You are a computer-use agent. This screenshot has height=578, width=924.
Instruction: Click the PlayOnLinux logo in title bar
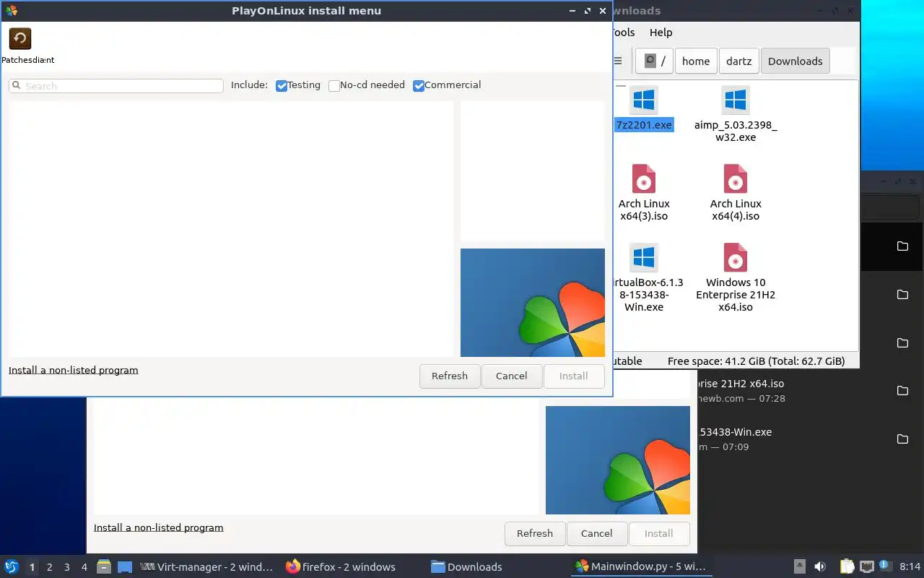click(x=11, y=11)
